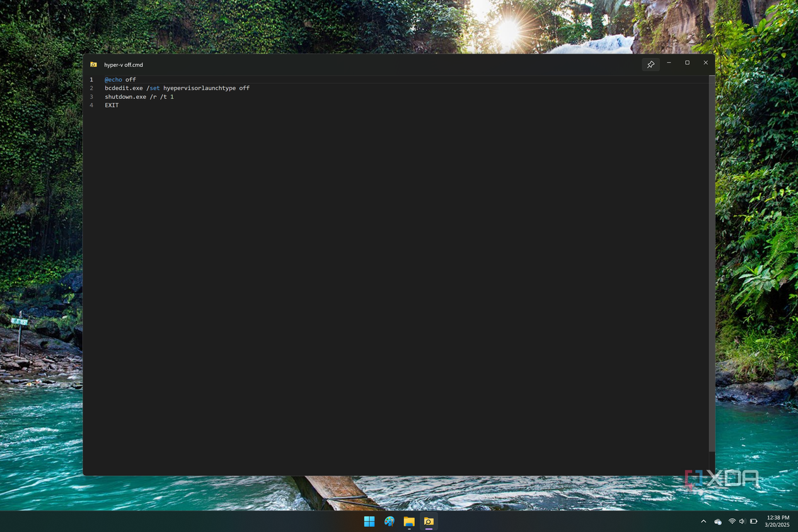Close the hyper-v off.cmd preview window

coord(705,63)
